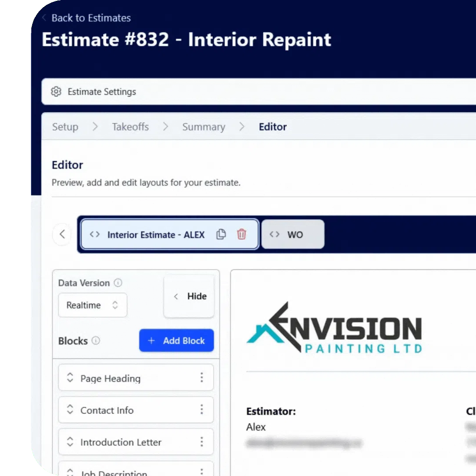476x476 pixels.
Task: Click the Add Block button
Action: pyautogui.click(x=176, y=341)
